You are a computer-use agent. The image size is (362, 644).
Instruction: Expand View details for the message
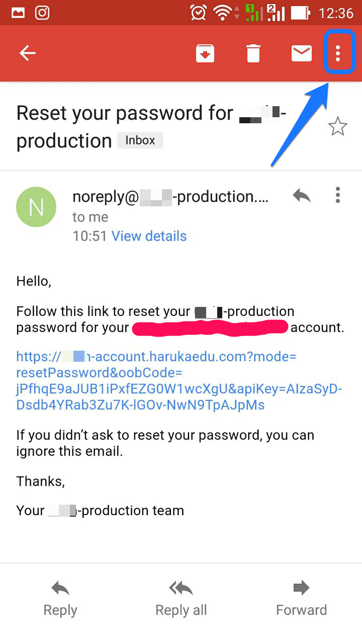click(149, 236)
